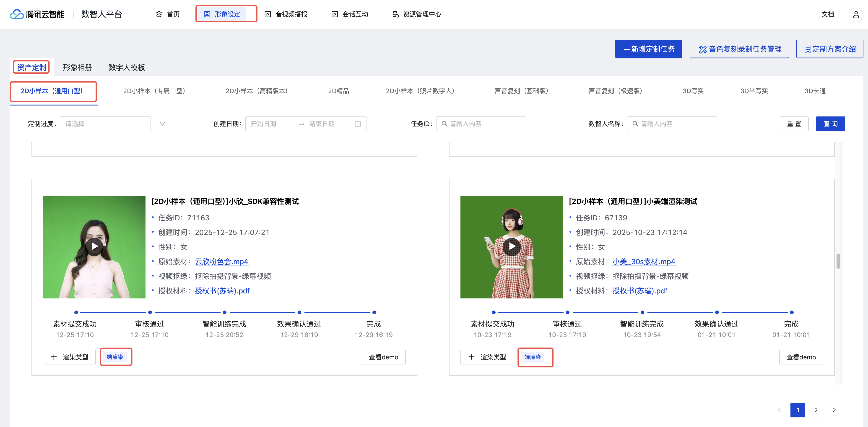Go to page 2

[816, 410]
